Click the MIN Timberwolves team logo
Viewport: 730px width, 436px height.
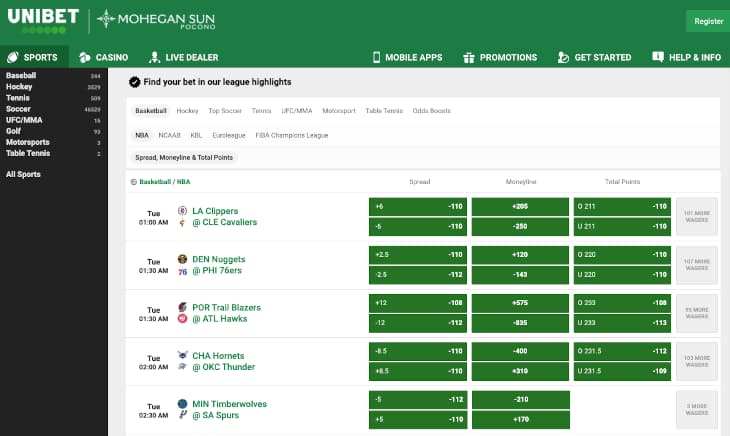point(182,403)
